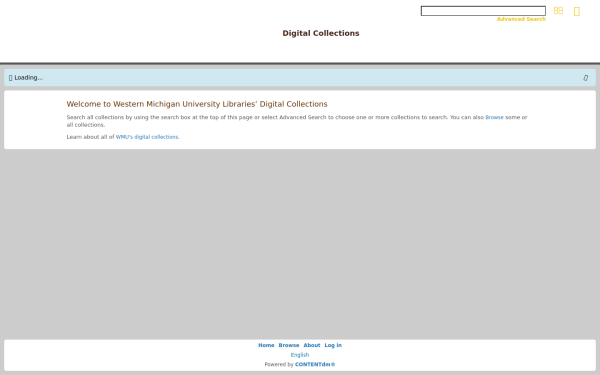Click the Digital Collections heading

(x=321, y=33)
